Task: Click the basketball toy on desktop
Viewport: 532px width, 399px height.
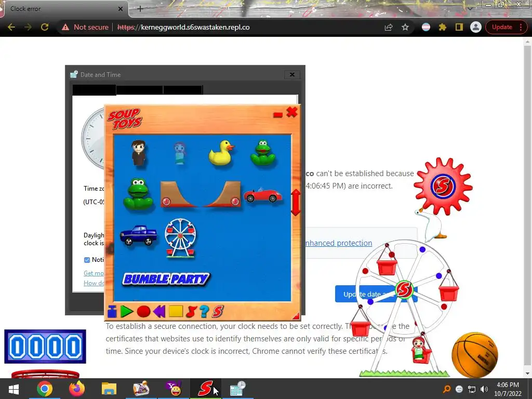Action: coord(475,355)
